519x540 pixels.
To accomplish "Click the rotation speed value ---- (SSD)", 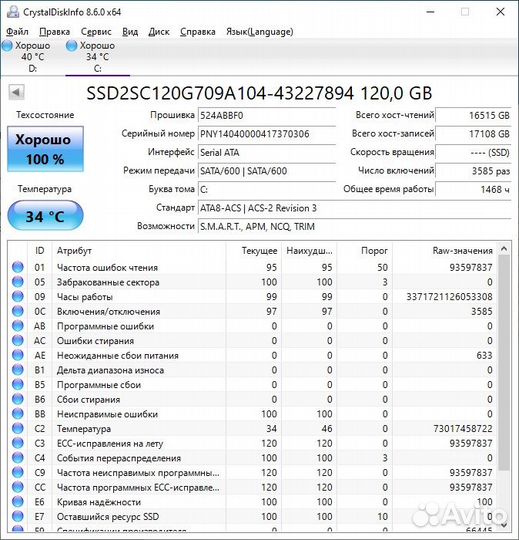I will pos(473,152).
